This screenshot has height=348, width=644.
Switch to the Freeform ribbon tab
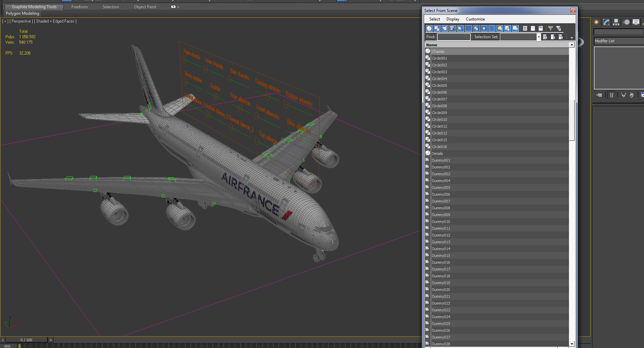pos(80,7)
